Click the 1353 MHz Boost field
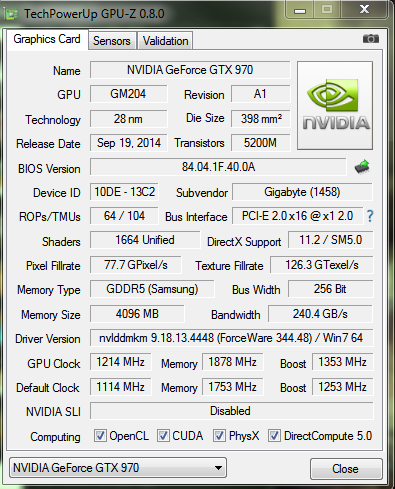Viewport: 395px width, 489px height. click(x=342, y=362)
